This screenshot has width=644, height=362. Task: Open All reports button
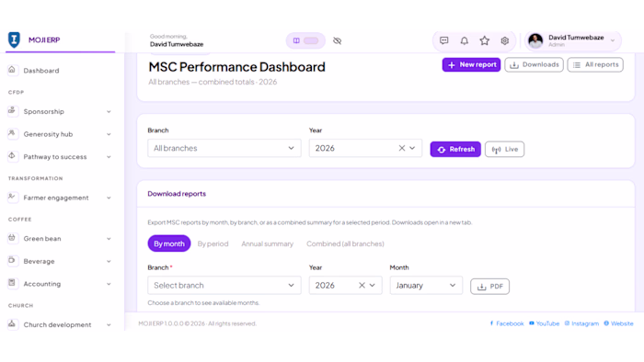pyautogui.click(x=595, y=64)
